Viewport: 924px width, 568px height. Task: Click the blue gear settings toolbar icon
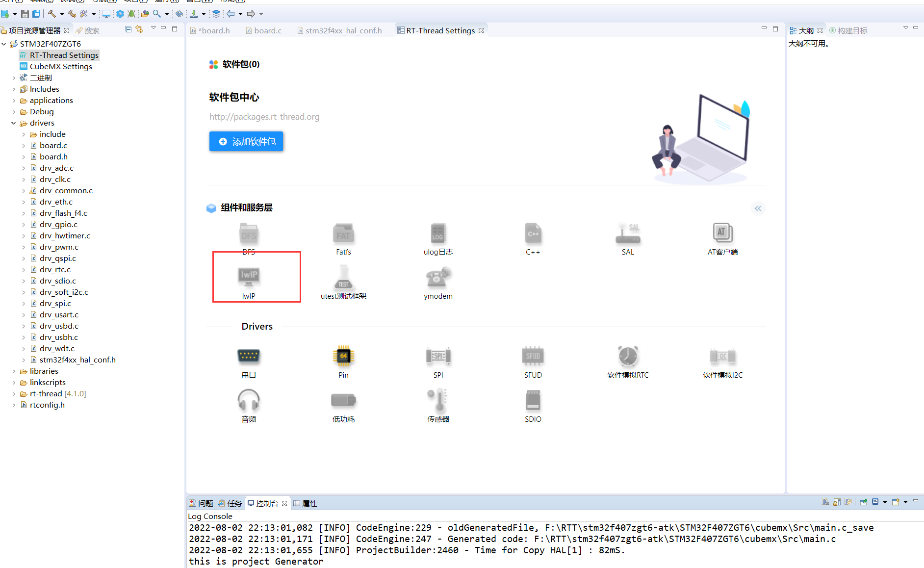120,14
